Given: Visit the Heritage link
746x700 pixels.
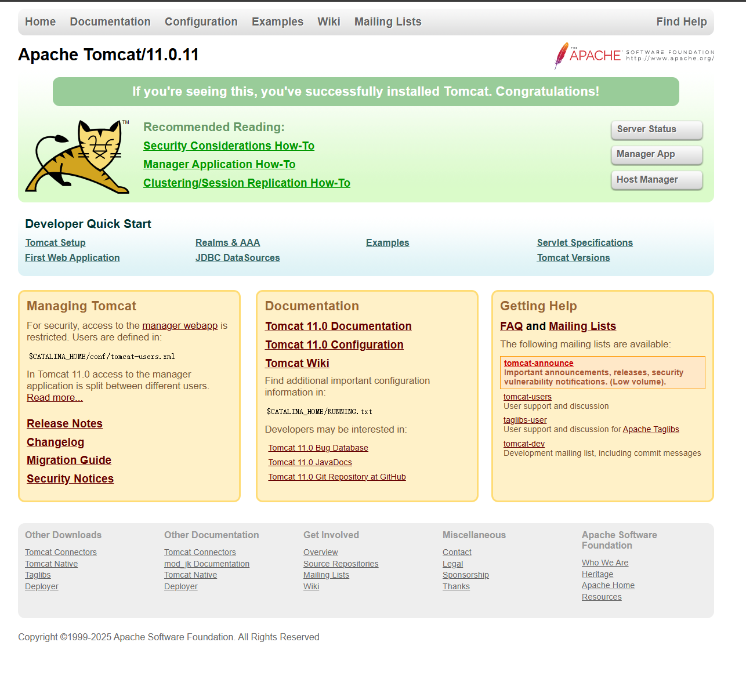Looking at the screenshot, I should (x=597, y=574).
